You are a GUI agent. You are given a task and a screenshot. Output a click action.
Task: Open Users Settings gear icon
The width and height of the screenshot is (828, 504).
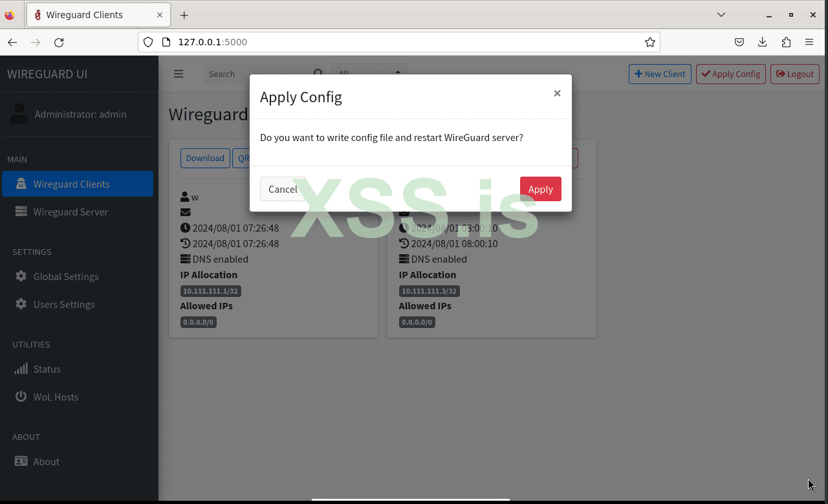tap(21, 304)
